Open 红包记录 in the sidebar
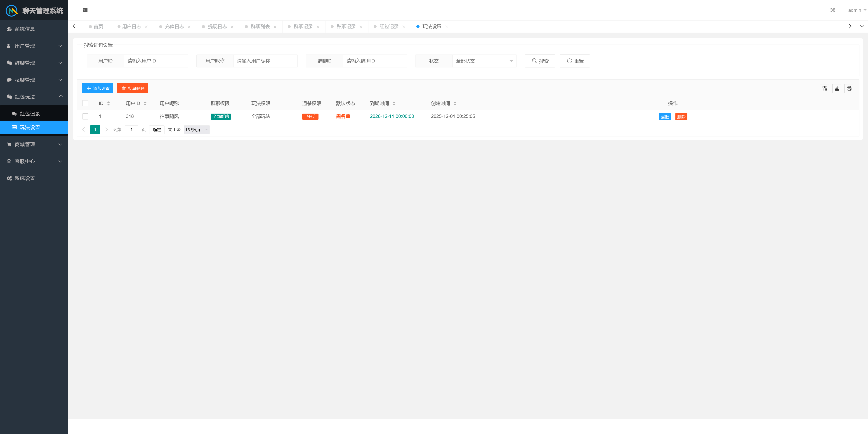 click(x=30, y=114)
